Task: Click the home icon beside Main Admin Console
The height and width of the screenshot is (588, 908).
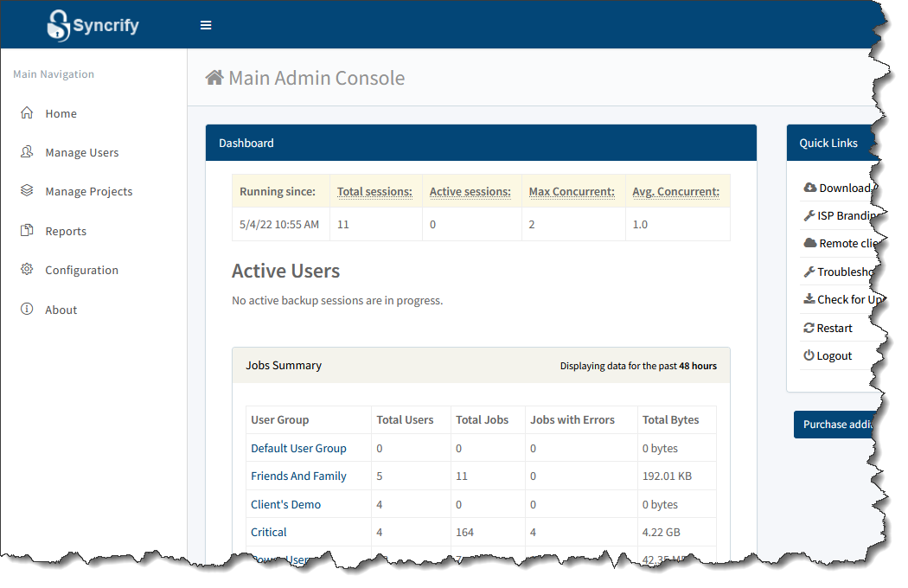Action: tap(214, 77)
